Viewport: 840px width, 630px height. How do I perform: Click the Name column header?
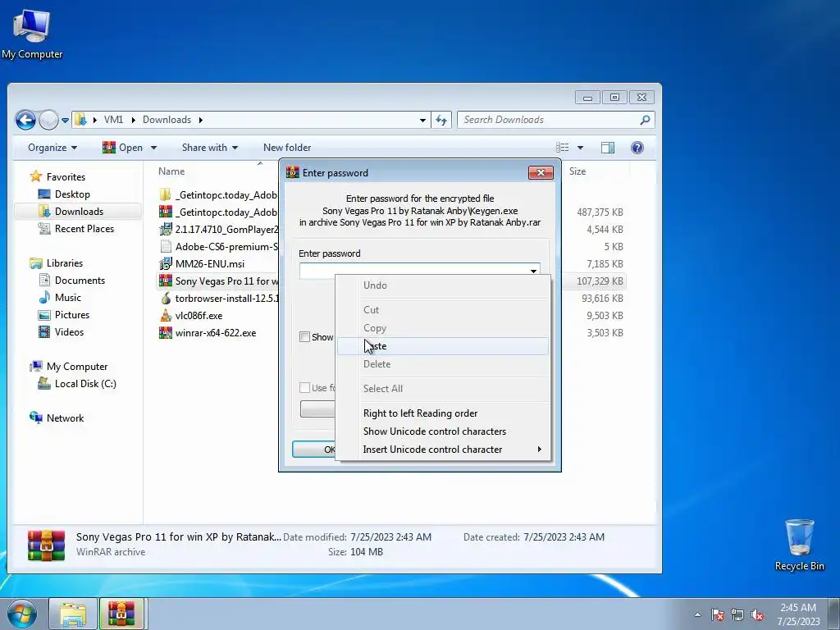point(171,171)
